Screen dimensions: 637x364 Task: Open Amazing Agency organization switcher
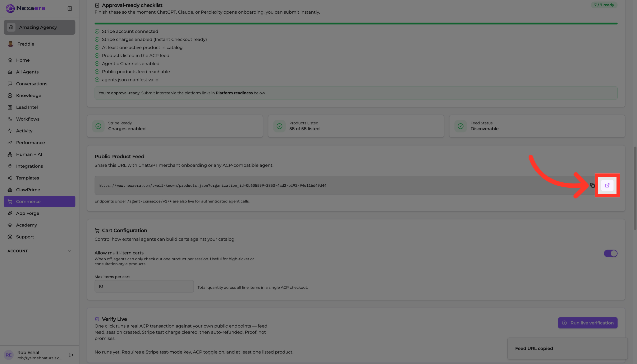click(x=40, y=27)
